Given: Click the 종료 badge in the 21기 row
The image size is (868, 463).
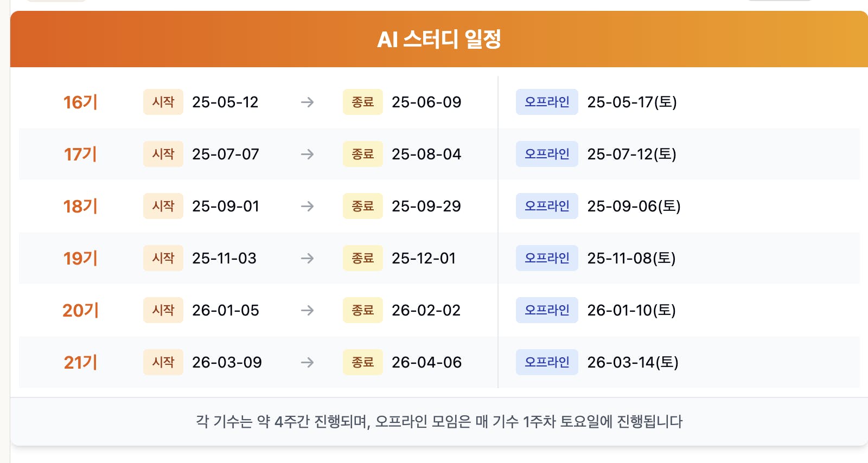Looking at the screenshot, I should click(363, 362).
